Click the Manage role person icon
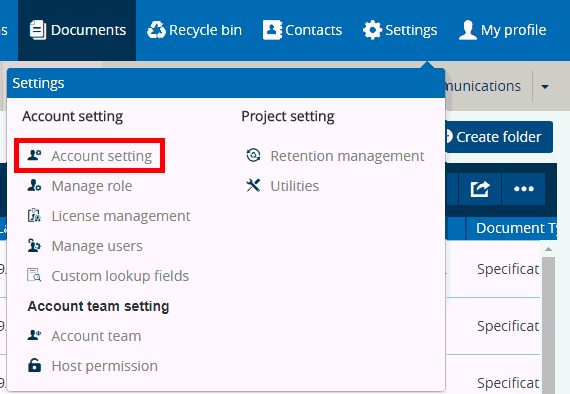 [34, 186]
